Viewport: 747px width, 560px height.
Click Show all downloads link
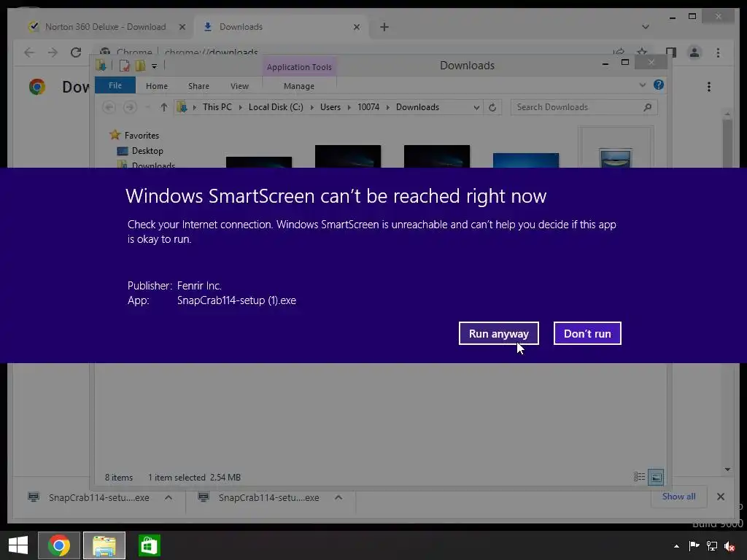click(x=679, y=497)
